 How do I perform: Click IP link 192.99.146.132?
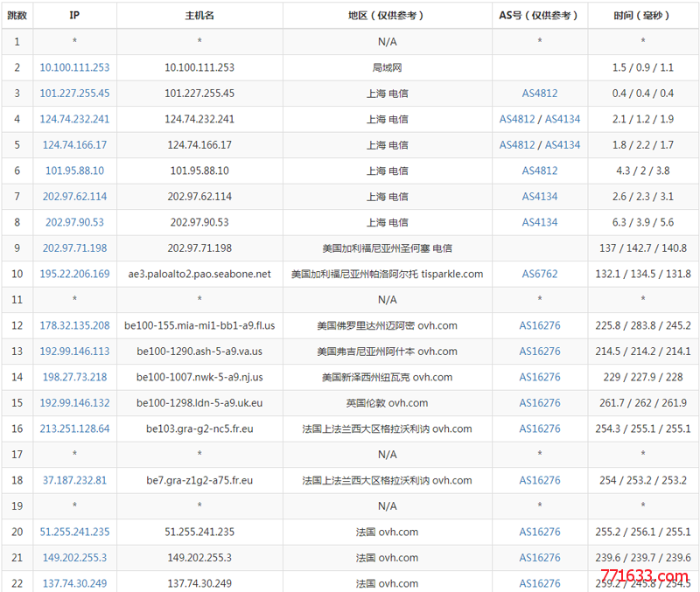(74, 403)
